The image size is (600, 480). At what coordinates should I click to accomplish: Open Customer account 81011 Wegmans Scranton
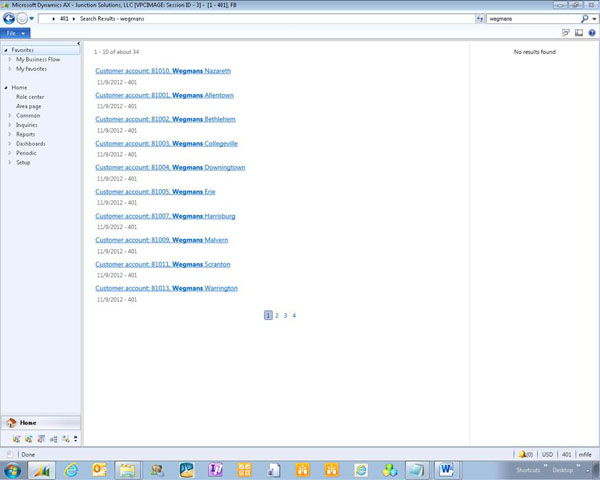click(x=163, y=264)
